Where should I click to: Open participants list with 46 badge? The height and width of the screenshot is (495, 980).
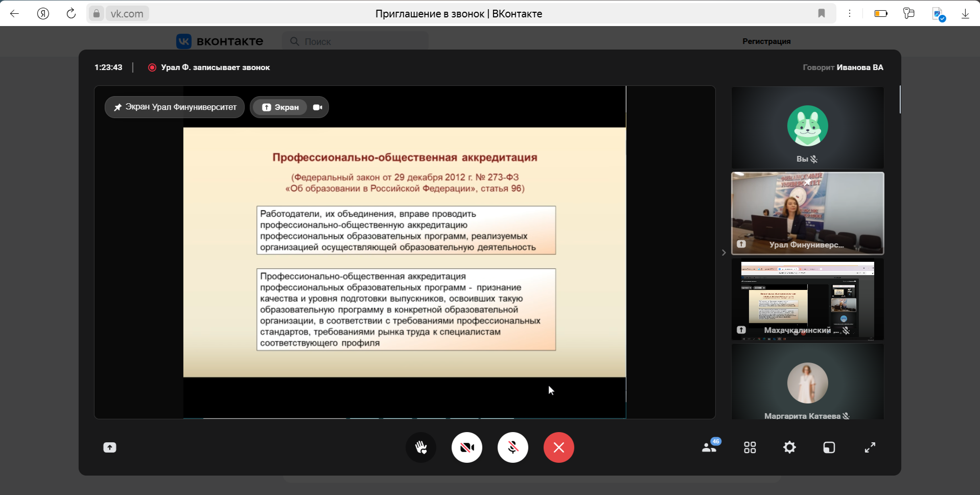711,446
